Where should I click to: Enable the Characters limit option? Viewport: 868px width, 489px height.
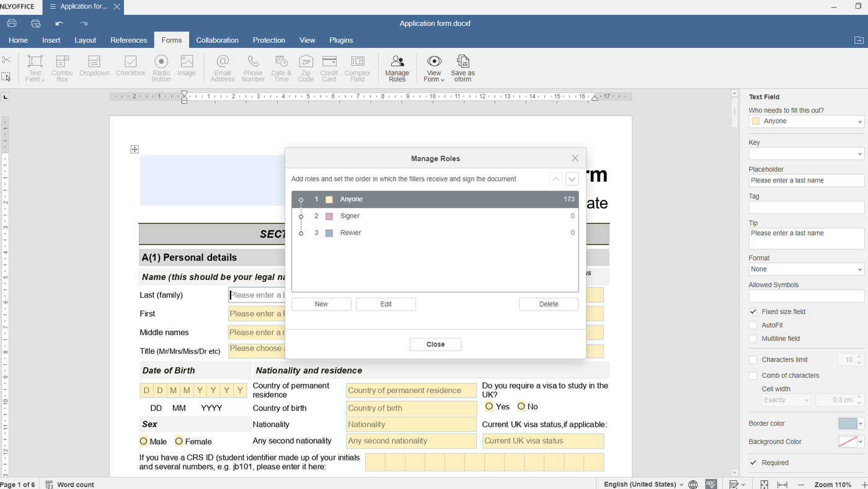click(753, 359)
